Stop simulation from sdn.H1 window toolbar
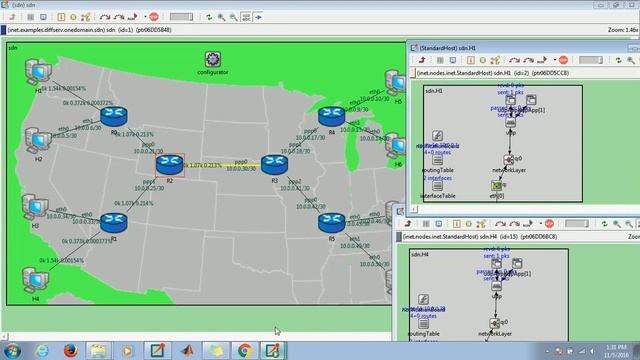This screenshot has width=640, height=360. click(x=564, y=60)
